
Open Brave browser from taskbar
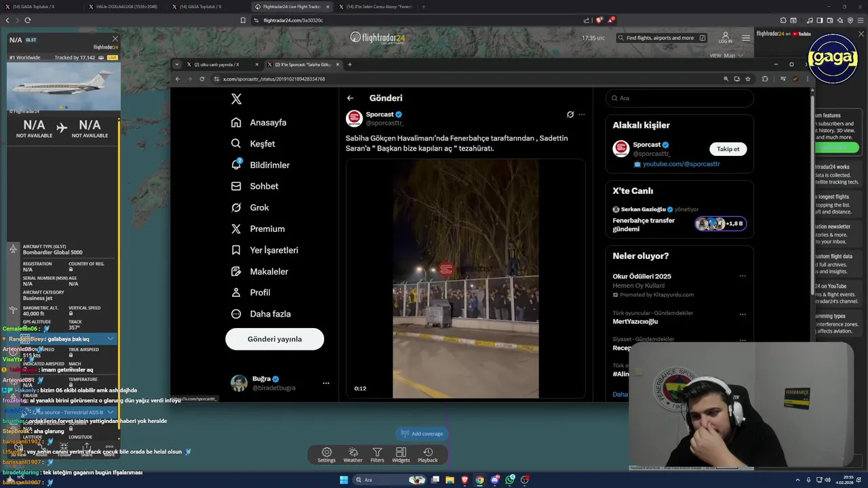(465, 480)
